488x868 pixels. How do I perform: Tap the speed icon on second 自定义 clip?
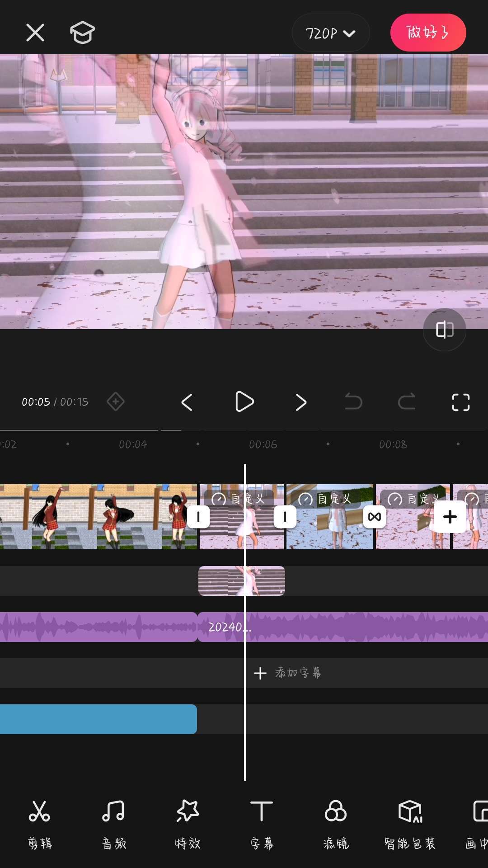coord(305,499)
